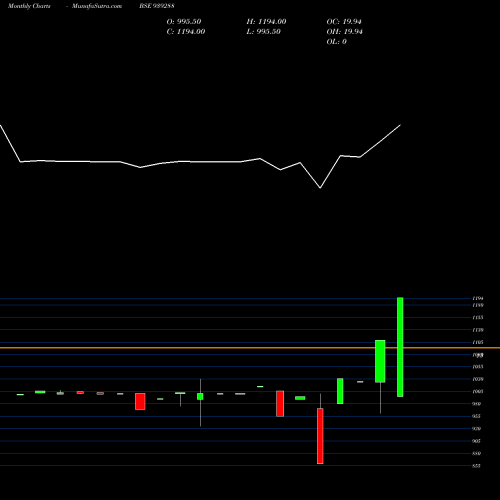The image size is (500, 500).
Task: Click the 1105 price axis label
Action: click(x=478, y=342)
